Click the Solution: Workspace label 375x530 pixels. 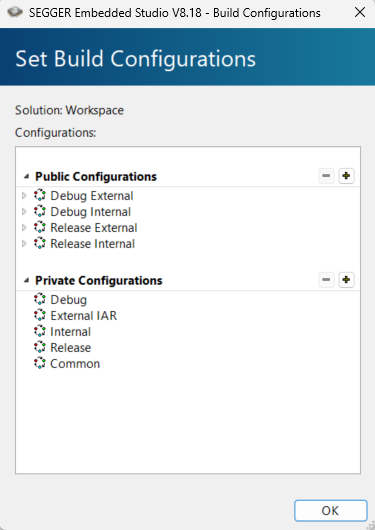(x=69, y=110)
